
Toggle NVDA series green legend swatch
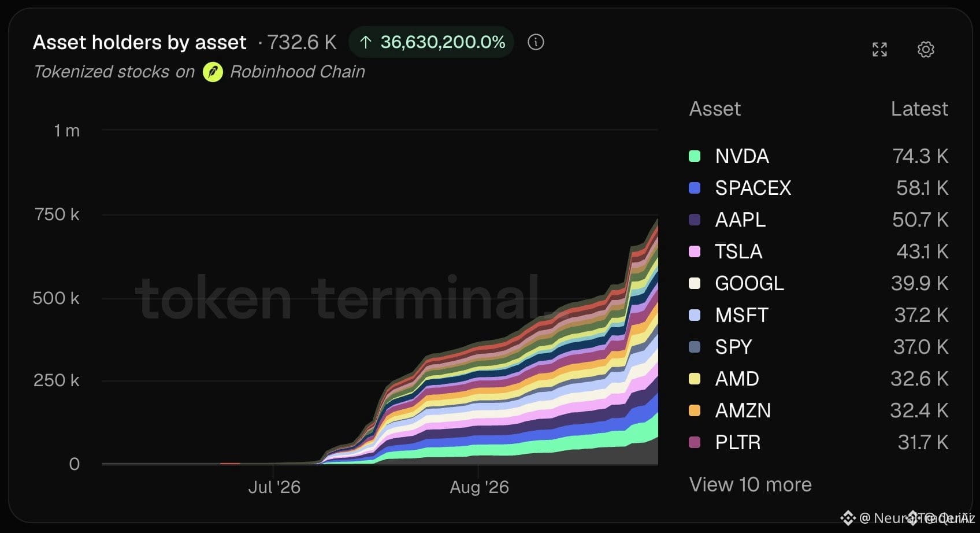(695, 156)
